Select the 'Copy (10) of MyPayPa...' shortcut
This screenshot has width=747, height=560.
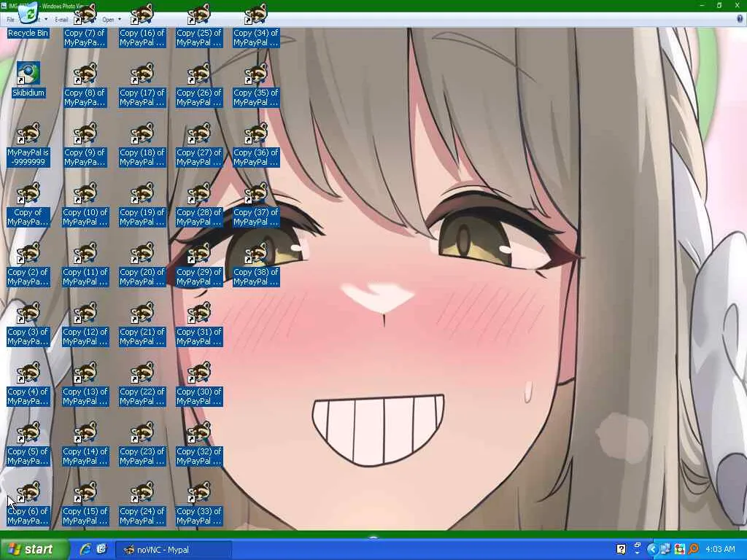pos(85,205)
